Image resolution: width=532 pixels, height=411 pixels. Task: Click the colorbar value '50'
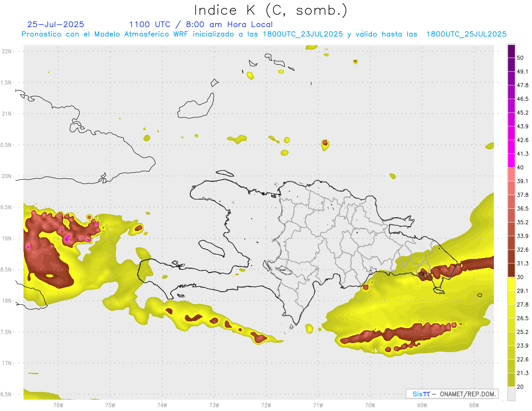tap(520, 58)
